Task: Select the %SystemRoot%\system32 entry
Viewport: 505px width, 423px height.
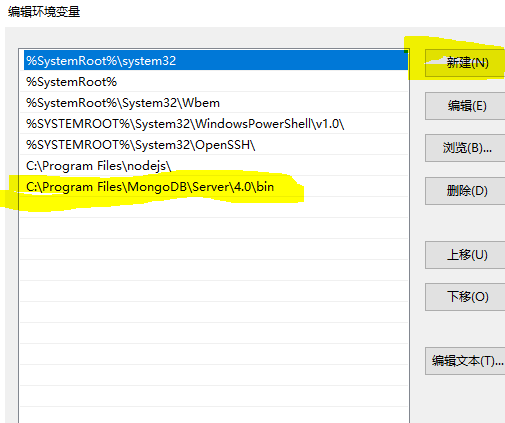Action: point(216,60)
